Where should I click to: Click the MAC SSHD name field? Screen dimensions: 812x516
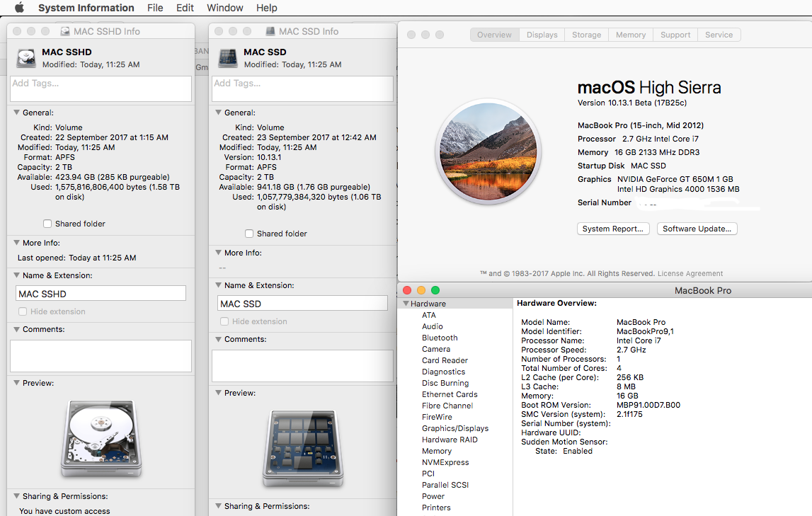(x=101, y=294)
